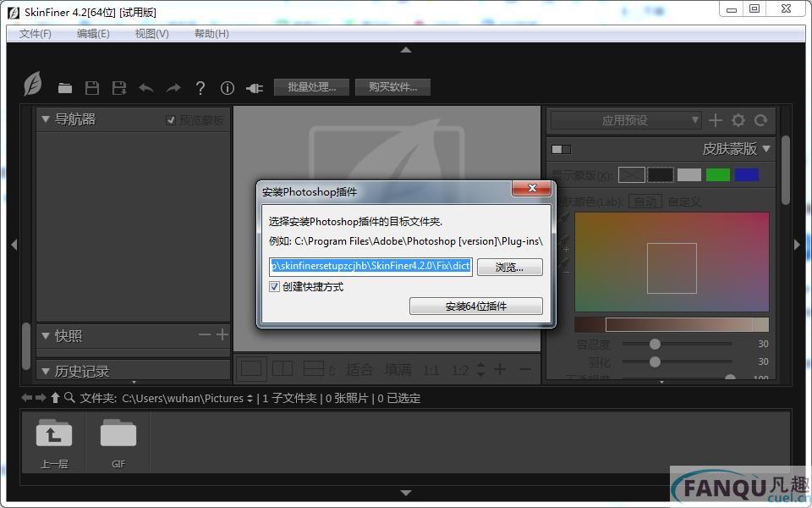
Task: Click the redo arrow icon
Action: click(173, 88)
